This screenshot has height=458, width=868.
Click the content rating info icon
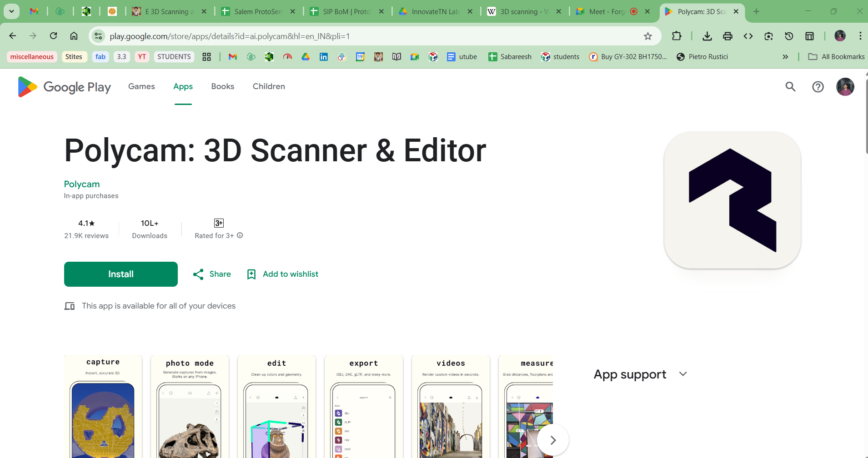240,235
